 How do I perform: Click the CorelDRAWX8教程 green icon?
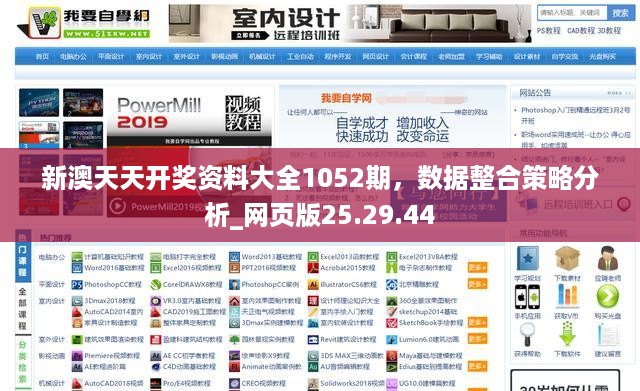(x=156, y=284)
